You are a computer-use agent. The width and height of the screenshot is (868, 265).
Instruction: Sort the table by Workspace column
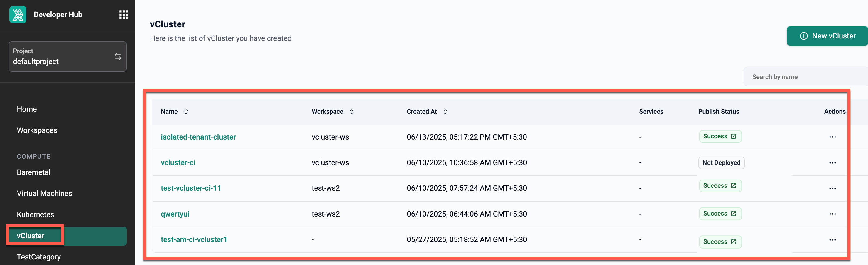tap(352, 112)
